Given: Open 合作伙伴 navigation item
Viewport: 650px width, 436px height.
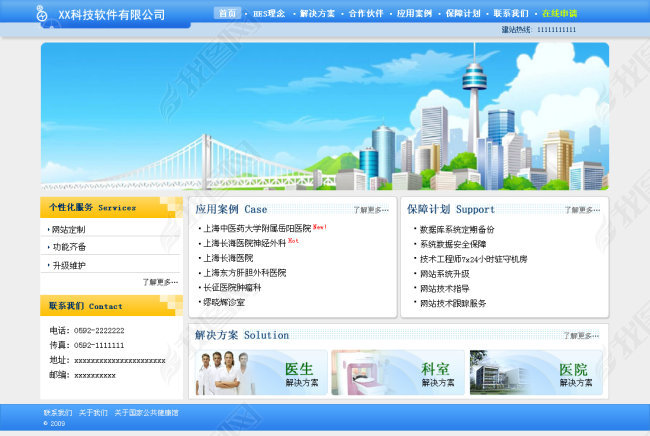Looking at the screenshot, I should coord(366,13).
